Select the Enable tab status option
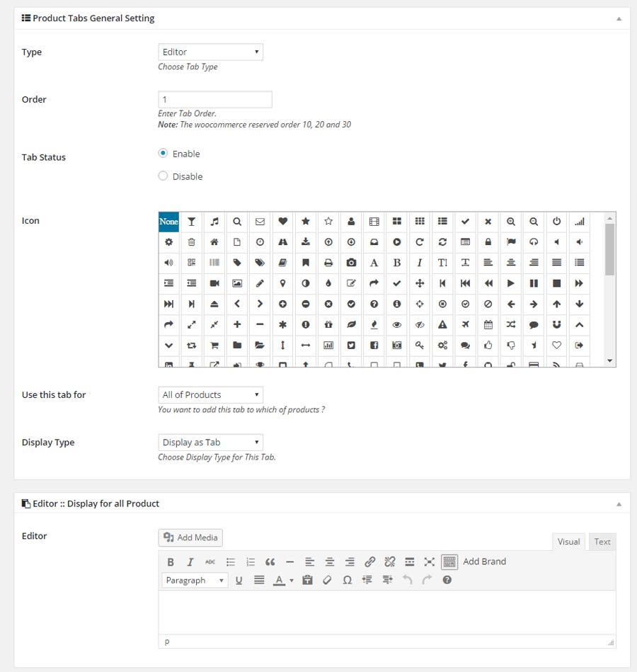 [x=163, y=154]
